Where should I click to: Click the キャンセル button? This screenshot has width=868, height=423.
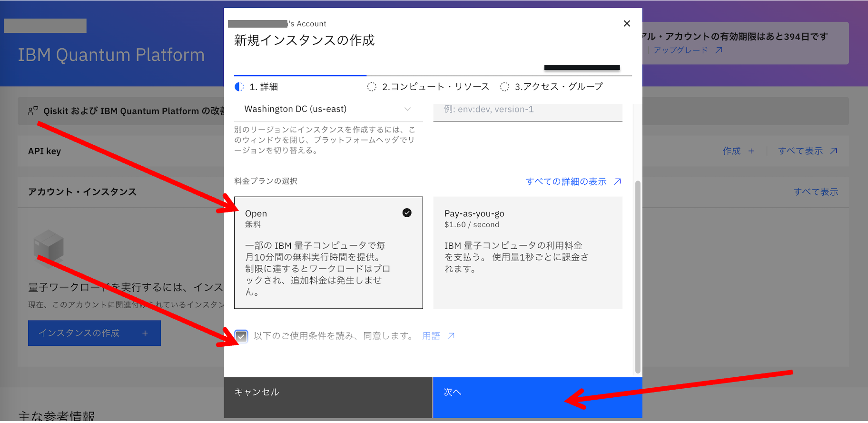tap(328, 397)
